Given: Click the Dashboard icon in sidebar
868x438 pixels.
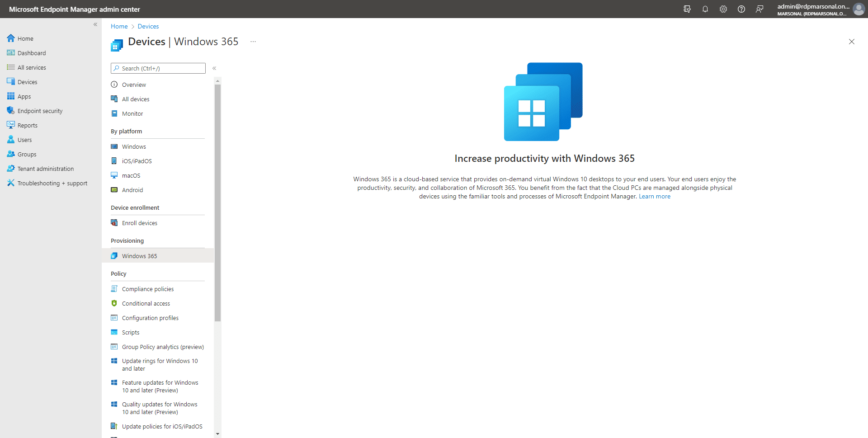Looking at the screenshot, I should 11,53.
